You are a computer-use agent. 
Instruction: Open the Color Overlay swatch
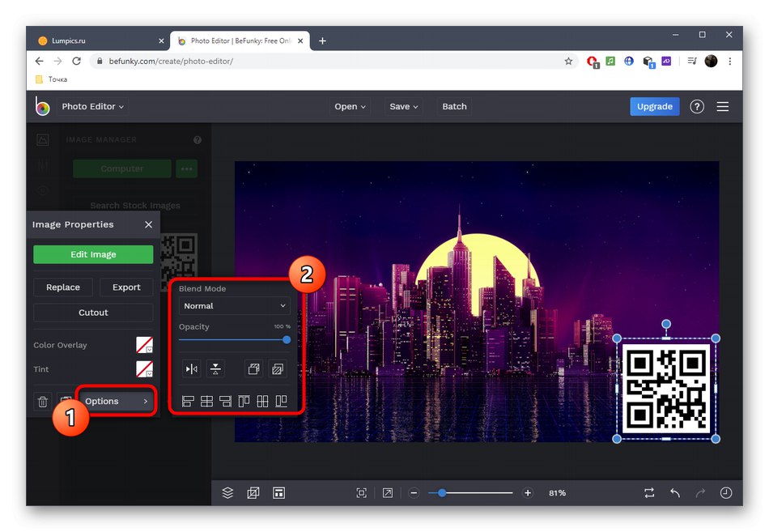pyautogui.click(x=144, y=345)
